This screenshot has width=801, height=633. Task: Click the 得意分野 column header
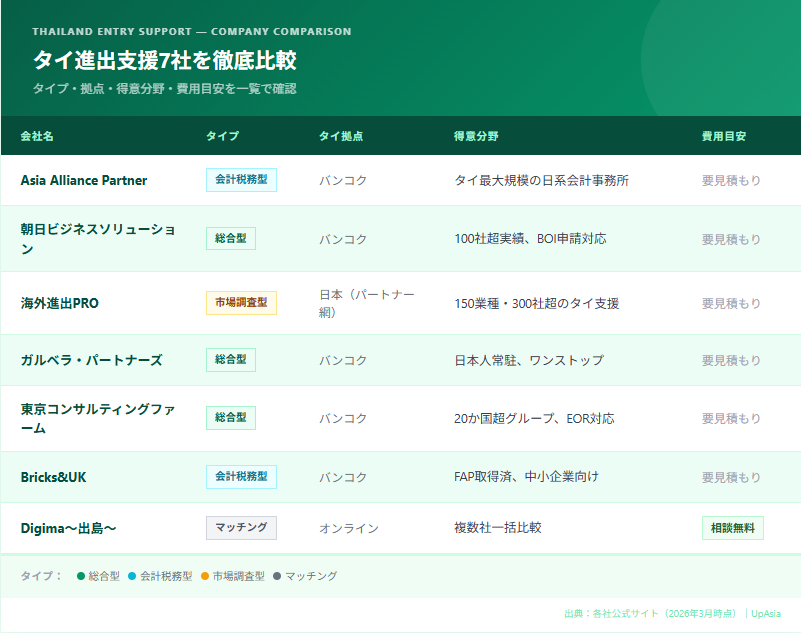476,136
